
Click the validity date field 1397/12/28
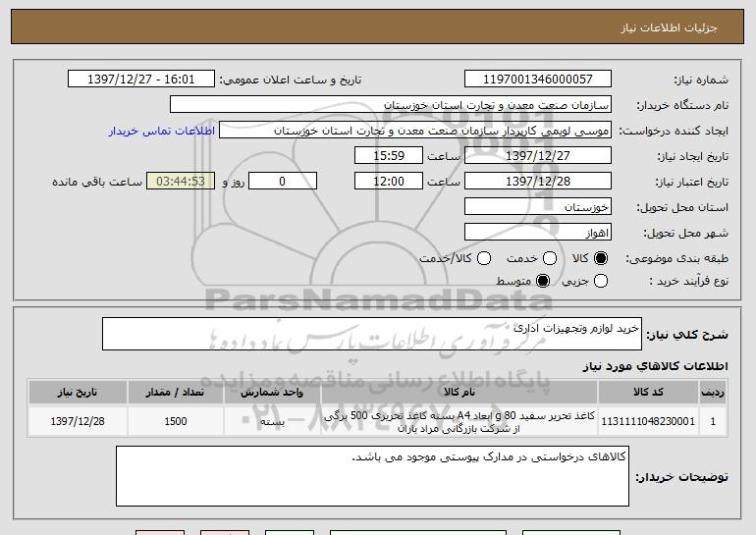pos(538,182)
